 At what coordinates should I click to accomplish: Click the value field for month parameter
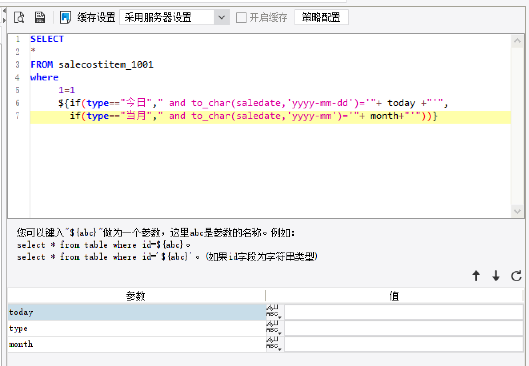point(403,344)
